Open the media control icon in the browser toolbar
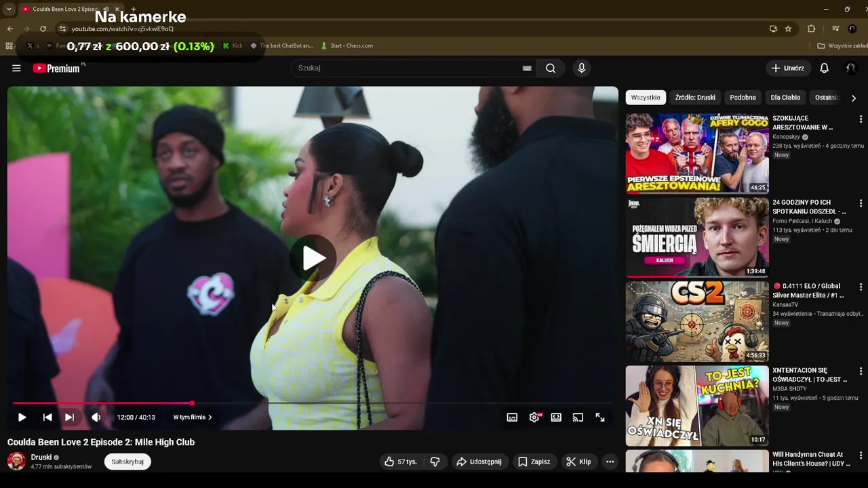Screen dimensions: 868x488 835,28
